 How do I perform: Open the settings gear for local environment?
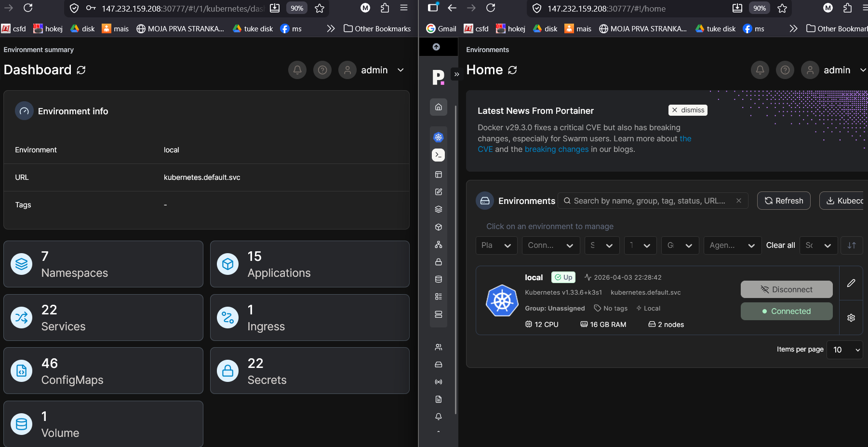tap(851, 318)
